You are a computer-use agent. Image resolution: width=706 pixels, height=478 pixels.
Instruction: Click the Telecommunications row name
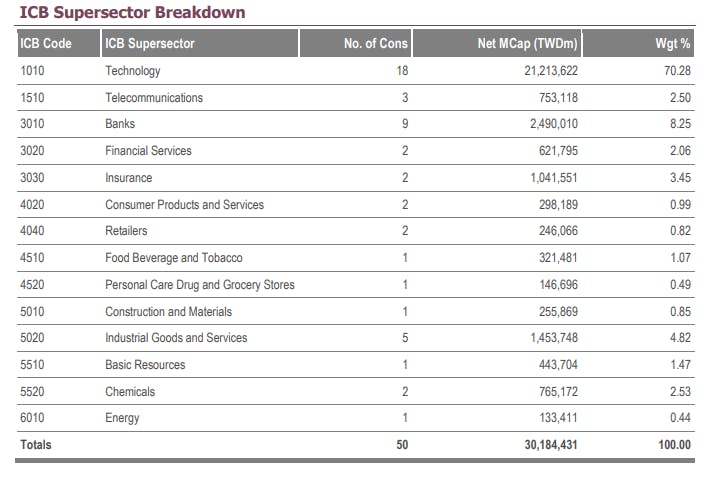point(154,98)
